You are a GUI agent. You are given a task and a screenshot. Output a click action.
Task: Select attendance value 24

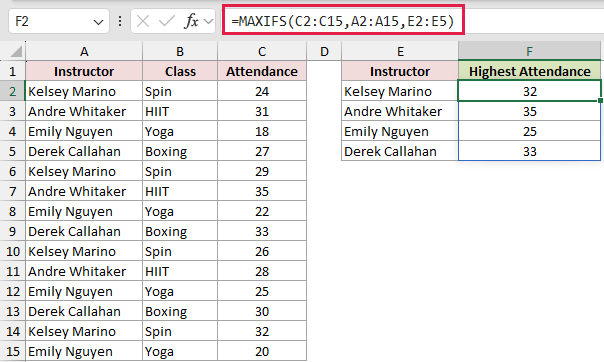pyautogui.click(x=262, y=91)
